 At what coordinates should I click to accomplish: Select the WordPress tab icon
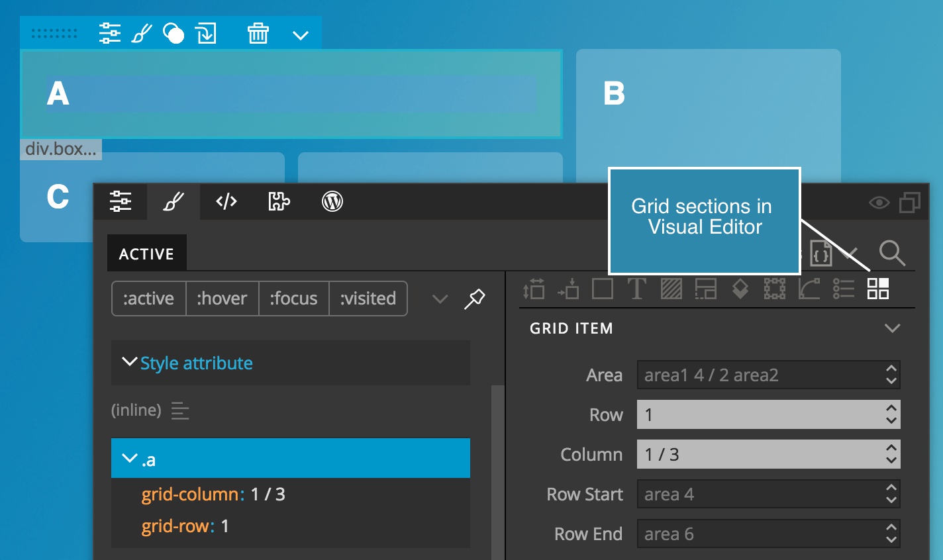332,201
